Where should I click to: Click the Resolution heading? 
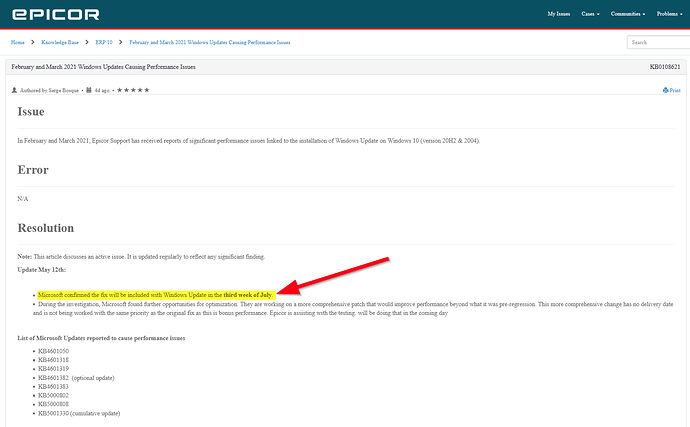pos(46,228)
